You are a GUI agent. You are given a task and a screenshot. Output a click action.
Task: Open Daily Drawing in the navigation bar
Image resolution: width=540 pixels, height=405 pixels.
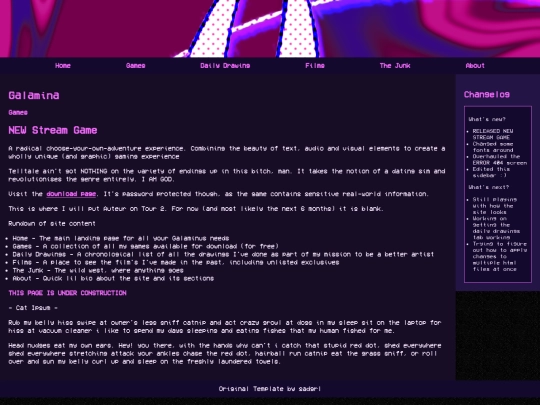pyautogui.click(x=225, y=65)
